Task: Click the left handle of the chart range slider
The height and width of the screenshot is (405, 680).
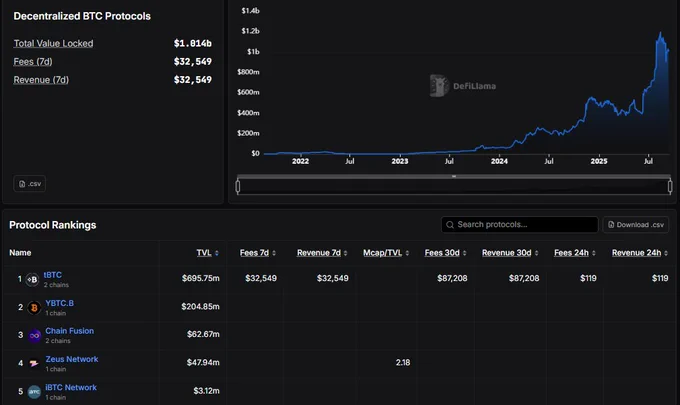Action: tap(238, 186)
